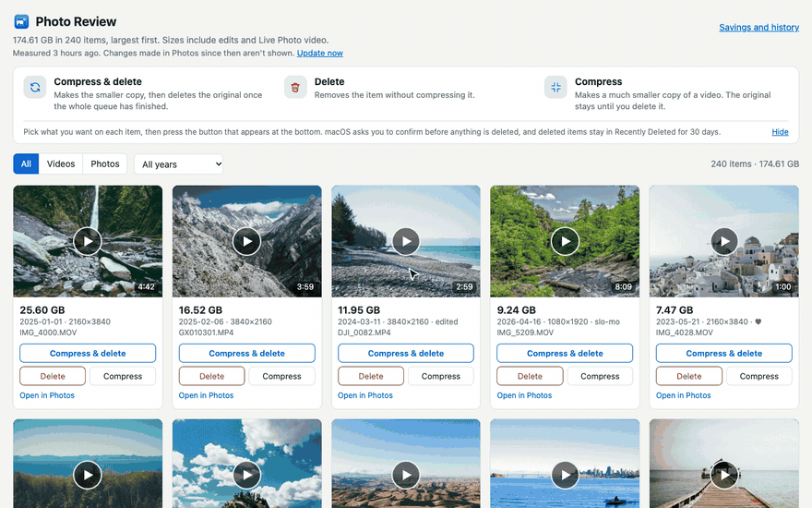Play the second-row city skyline video
The width and height of the screenshot is (812, 508).
tap(565, 475)
